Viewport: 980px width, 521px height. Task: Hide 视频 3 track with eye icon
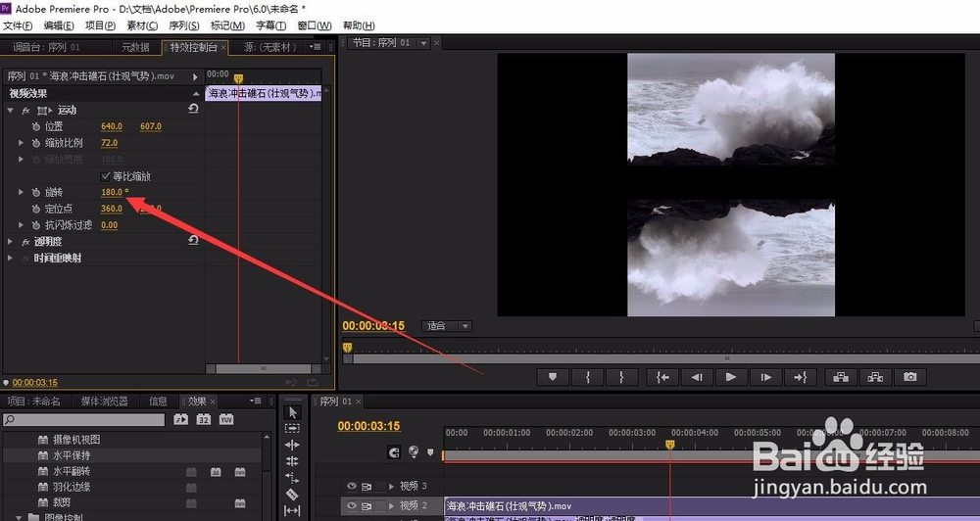click(x=351, y=486)
